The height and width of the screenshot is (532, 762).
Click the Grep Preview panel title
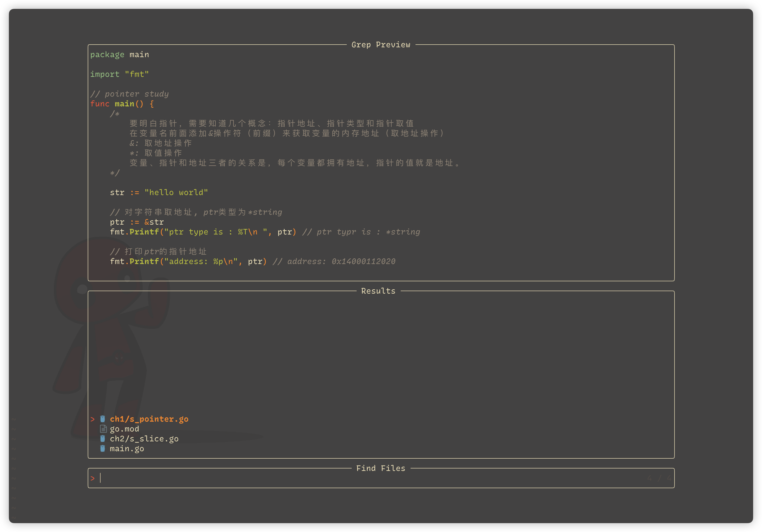click(x=381, y=45)
